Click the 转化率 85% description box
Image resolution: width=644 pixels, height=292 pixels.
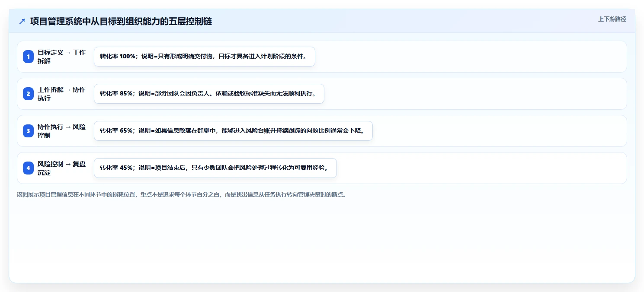point(209,94)
